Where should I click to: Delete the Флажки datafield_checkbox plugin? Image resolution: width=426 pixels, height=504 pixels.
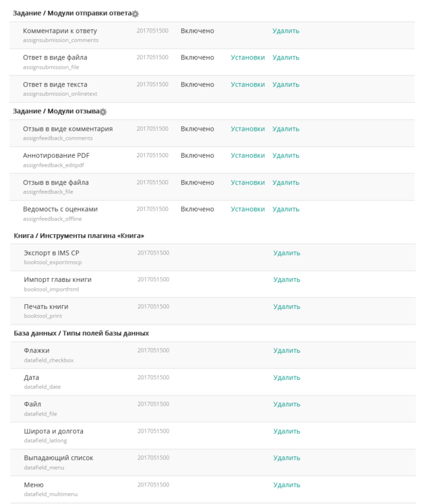click(x=286, y=351)
